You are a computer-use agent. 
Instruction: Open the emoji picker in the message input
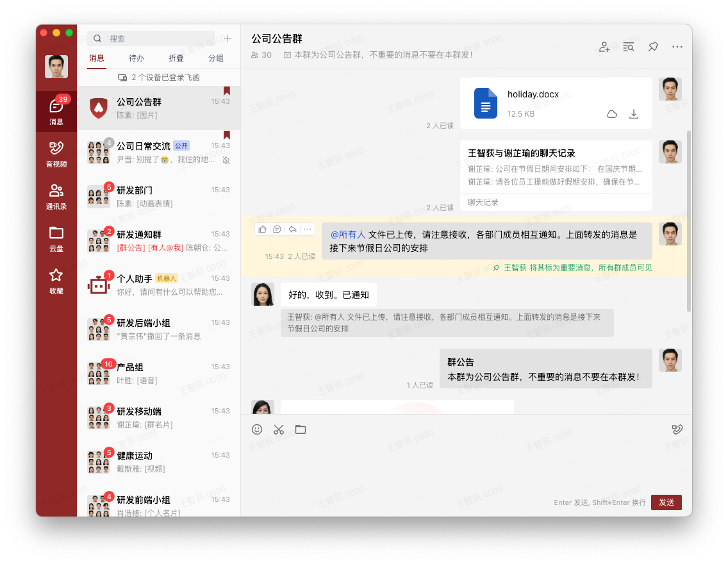(257, 429)
